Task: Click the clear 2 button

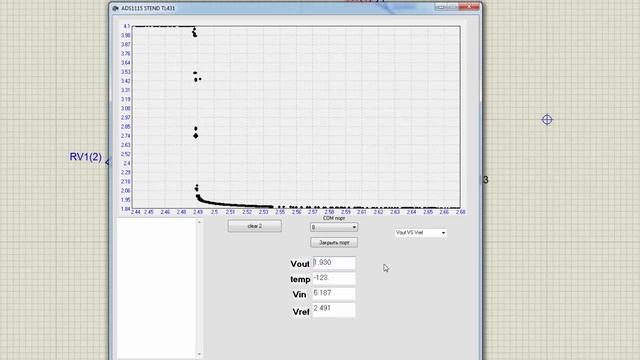Action: pyautogui.click(x=255, y=226)
